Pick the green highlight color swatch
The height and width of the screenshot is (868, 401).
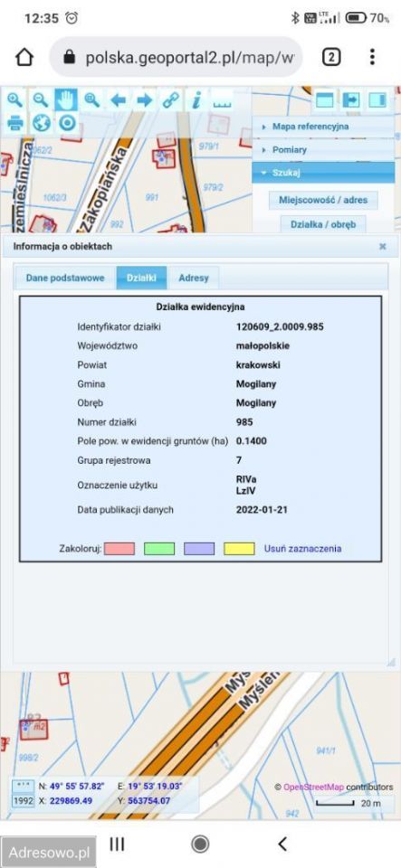click(159, 549)
